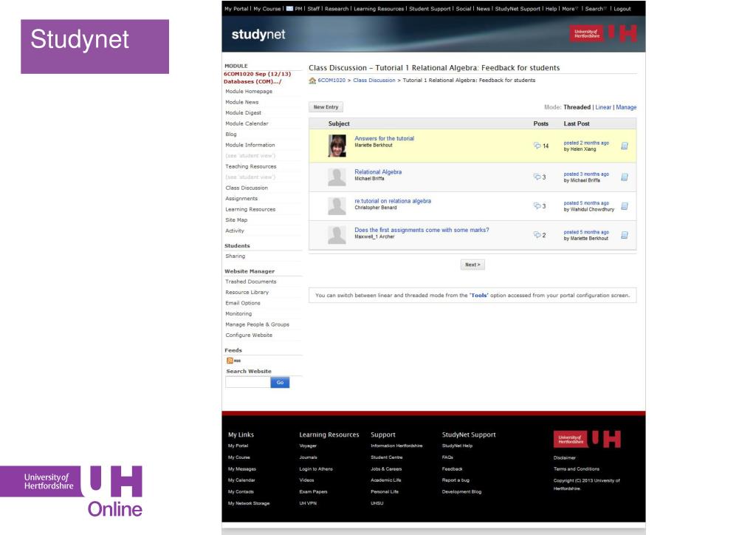Click Exam Papers in footer
Screen dimensions: 756x535
click(x=313, y=492)
